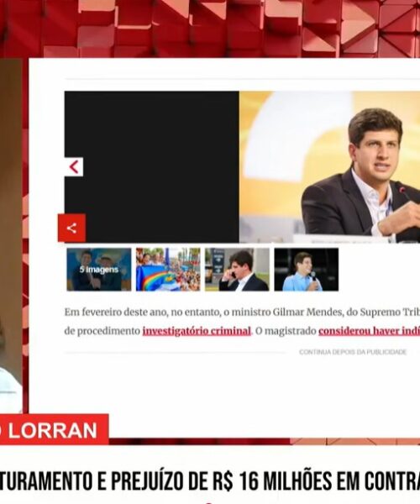Screen dimensions: 420x504
Task: Click 'CONTINUA DEPOIS DA PUBLICIDADE' label
Action: pos(353,352)
